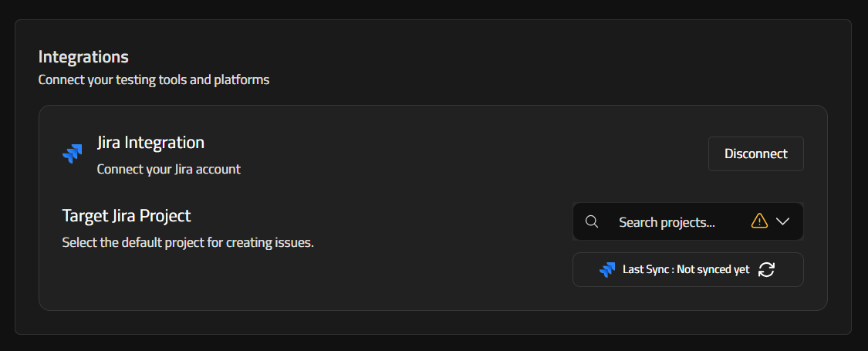Click the Integrations section heading
868x351 pixels.
coord(83,56)
